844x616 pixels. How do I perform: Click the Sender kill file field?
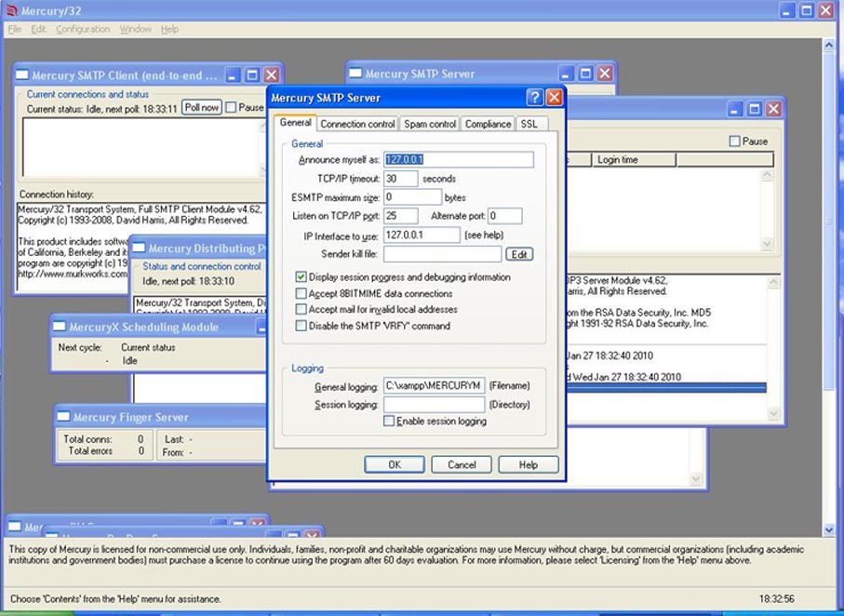(x=442, y=254)
